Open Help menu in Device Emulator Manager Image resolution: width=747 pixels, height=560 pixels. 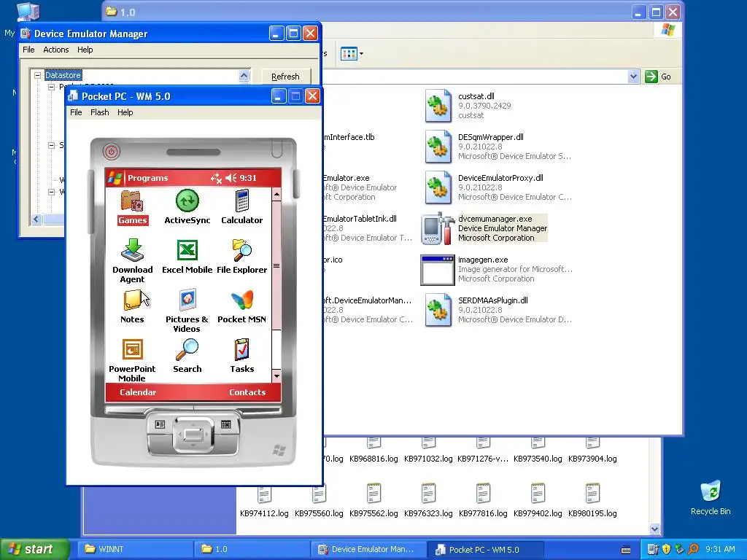tap(85, 50)
